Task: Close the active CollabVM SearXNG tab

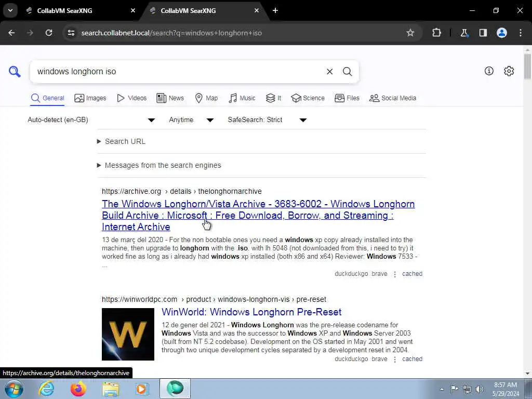Action: (257, 10)
